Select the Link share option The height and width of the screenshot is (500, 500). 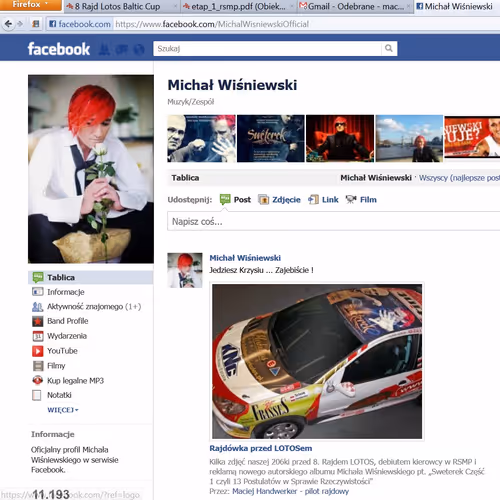(323, 200)
